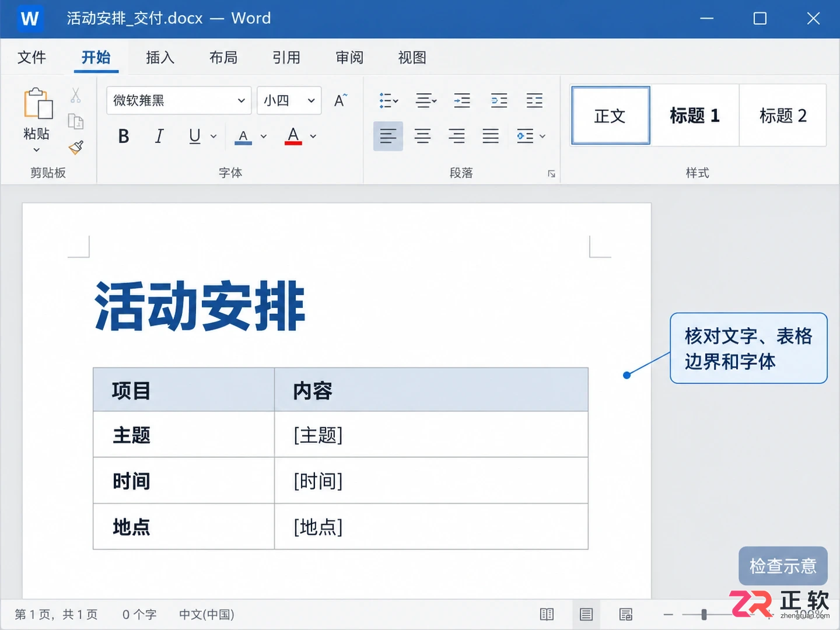840x630 pixels.
Task: Open the 微软雅黑 font name dropdown
Action: tap(179, 100)
